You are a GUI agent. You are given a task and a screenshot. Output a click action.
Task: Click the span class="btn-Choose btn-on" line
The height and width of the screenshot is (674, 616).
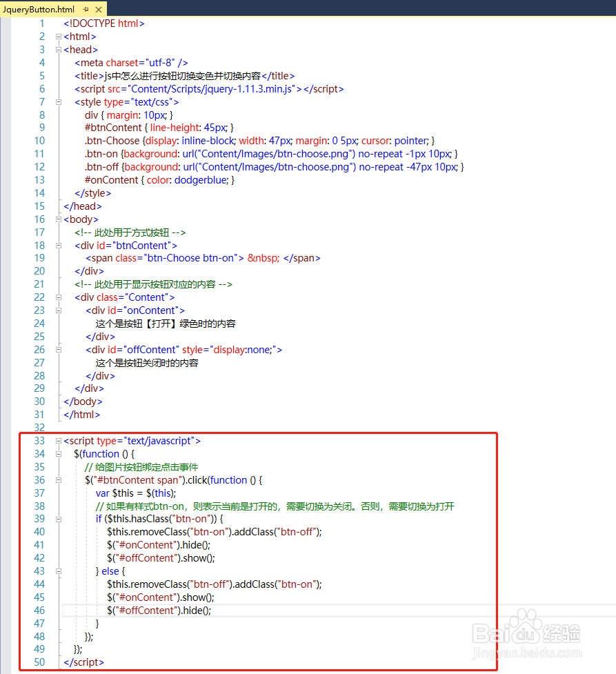pyautogui.click(x=203, y=258)
